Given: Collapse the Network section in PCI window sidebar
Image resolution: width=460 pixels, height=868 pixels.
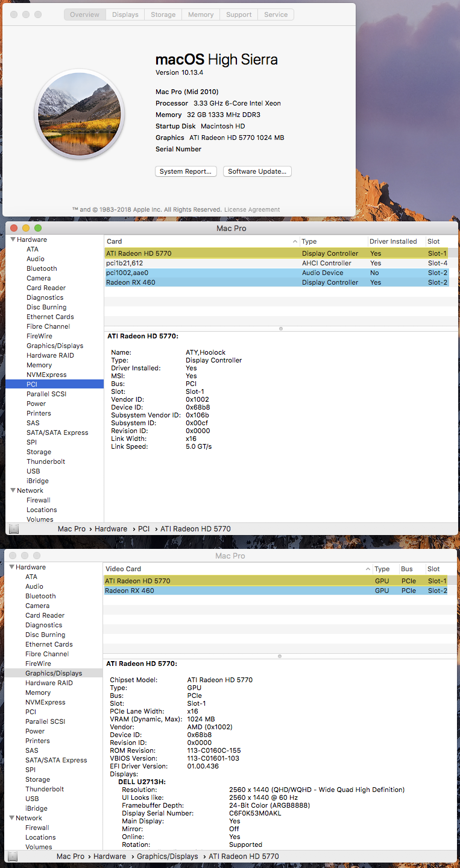Looking at the screenshot, I should (x=12, y=490).
